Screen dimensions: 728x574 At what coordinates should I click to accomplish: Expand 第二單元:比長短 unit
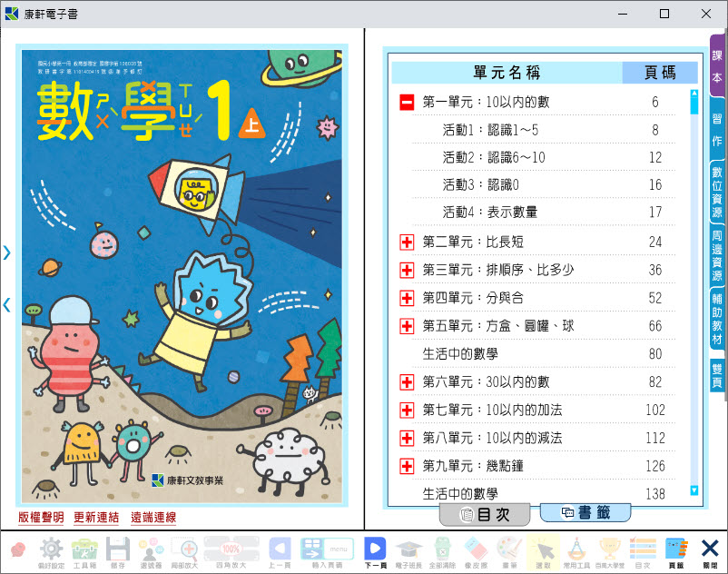407,242
